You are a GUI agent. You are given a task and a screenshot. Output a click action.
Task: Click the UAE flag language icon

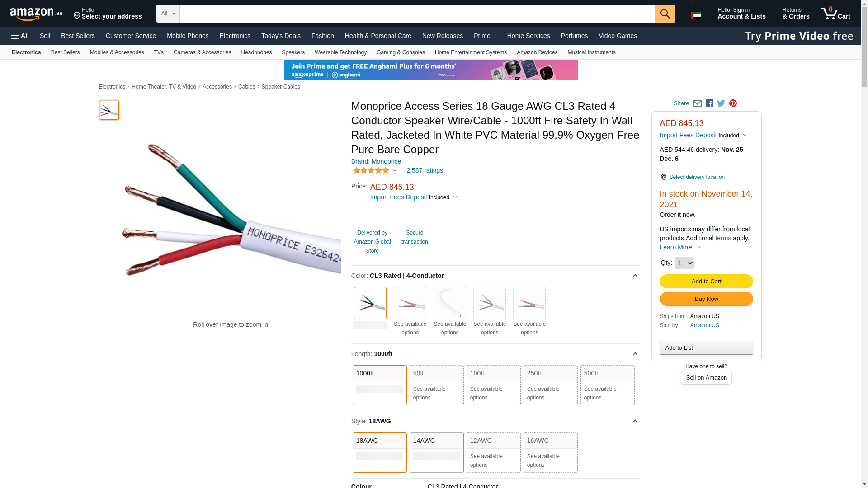coord(695,15)
